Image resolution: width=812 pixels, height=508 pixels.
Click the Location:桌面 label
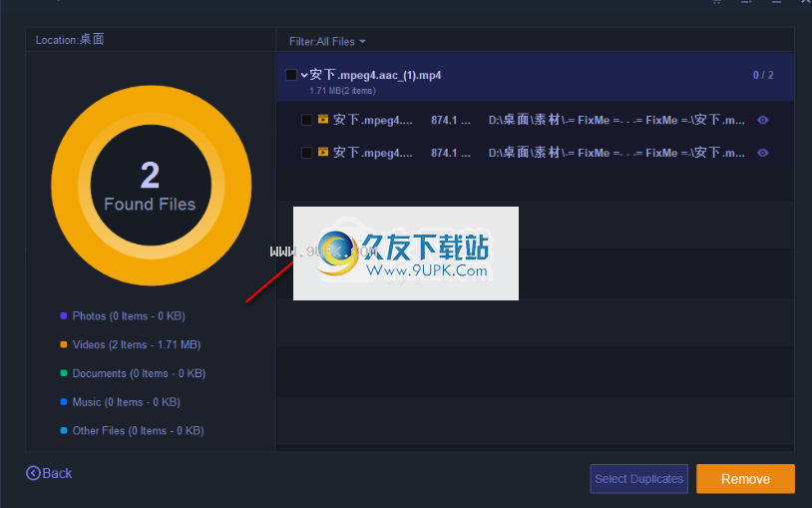click(x=70, y=40)
